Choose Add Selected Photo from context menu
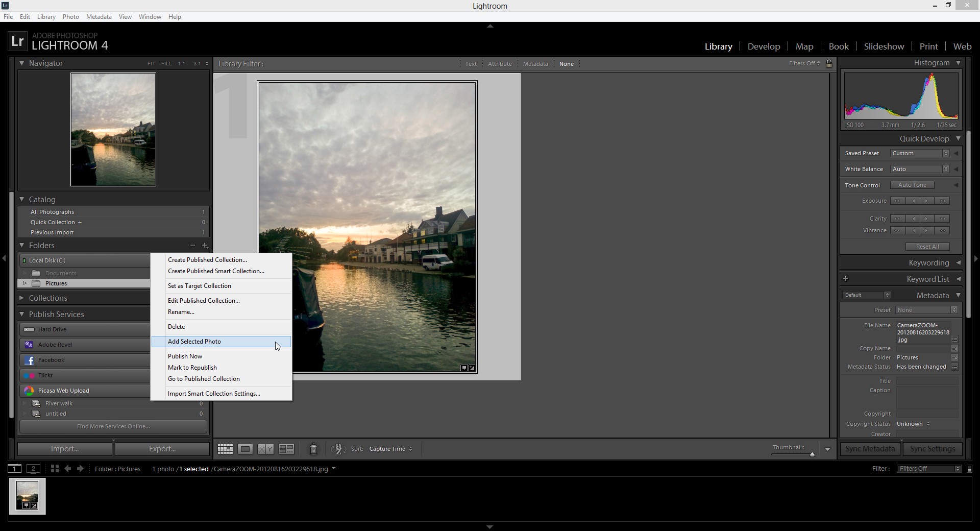Viewport: 980px width, 531px height. coord(194,342)
